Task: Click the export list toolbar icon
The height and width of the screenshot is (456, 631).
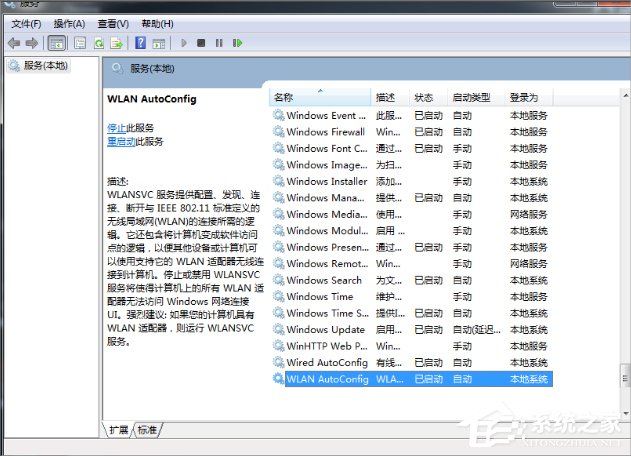Action: pyautogui.click(x=117, y=43)
